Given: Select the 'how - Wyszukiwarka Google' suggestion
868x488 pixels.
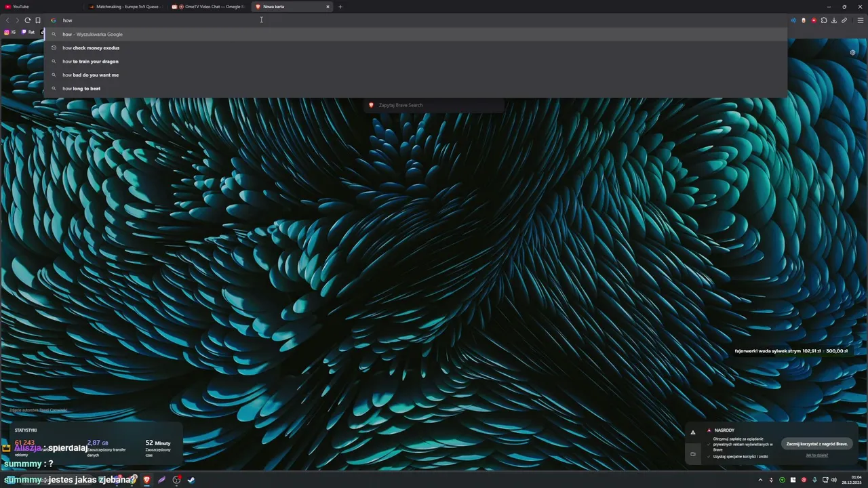Looking at the screenshot, I should click(415, 34).
